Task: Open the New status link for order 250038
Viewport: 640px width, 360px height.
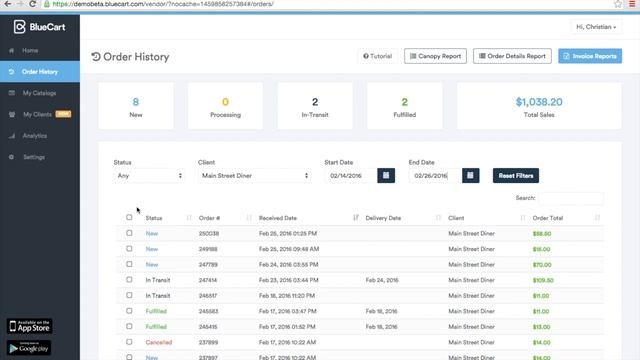Action: (152, 233)
